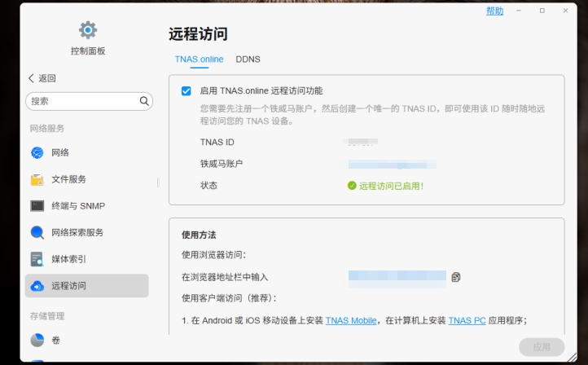The width and height of the screenshot is (588, 365).
Task: Open the 网络 settings via its globe icon
Action: coord(37,152)
